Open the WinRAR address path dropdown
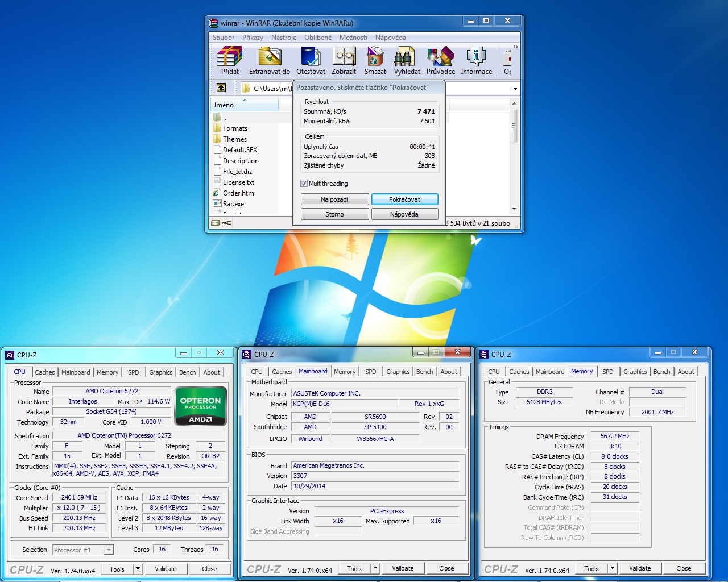This screenshot has height=582, width=728. [x=516, y=89]
